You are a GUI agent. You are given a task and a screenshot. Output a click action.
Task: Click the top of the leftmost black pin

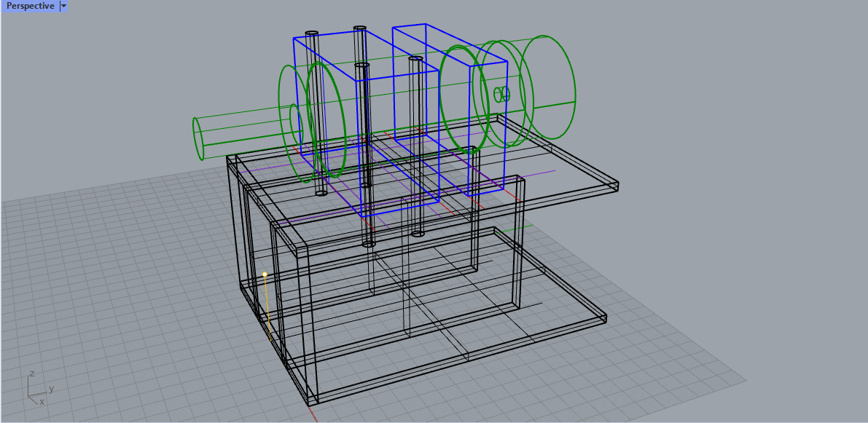(312, 33)
